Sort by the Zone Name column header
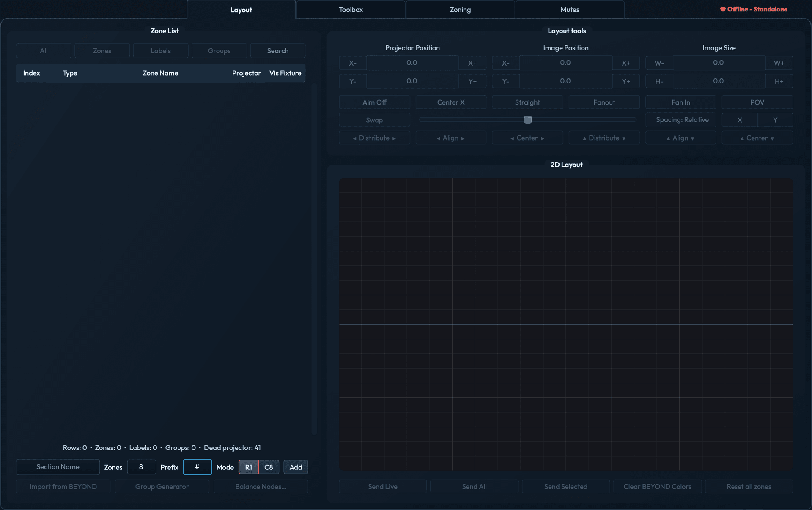 (160, 73)
